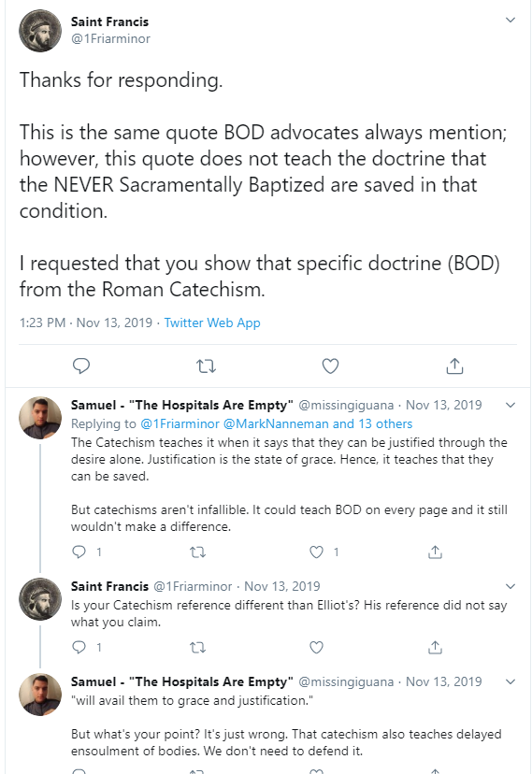Retweet Samuel's 'catechisms aren't infallible' reply
Image resolution: width=532 pixels, height=774 pixels.
tap(198, 552)
